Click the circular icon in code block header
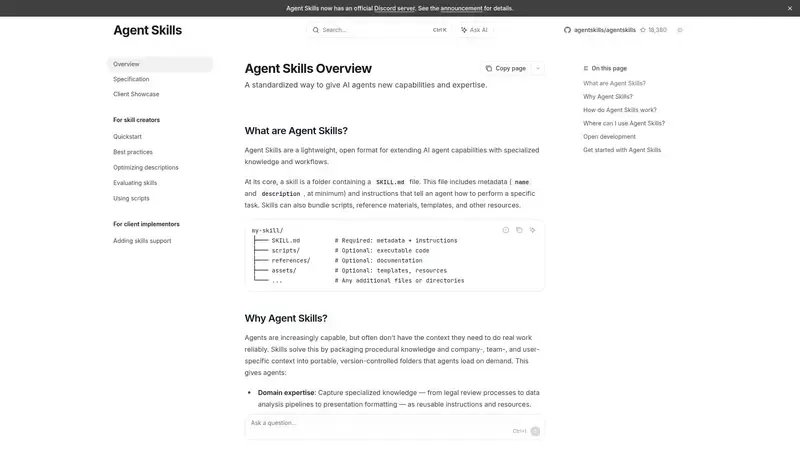The height and width of the screenshot is (450, 800). coord(506,230)
